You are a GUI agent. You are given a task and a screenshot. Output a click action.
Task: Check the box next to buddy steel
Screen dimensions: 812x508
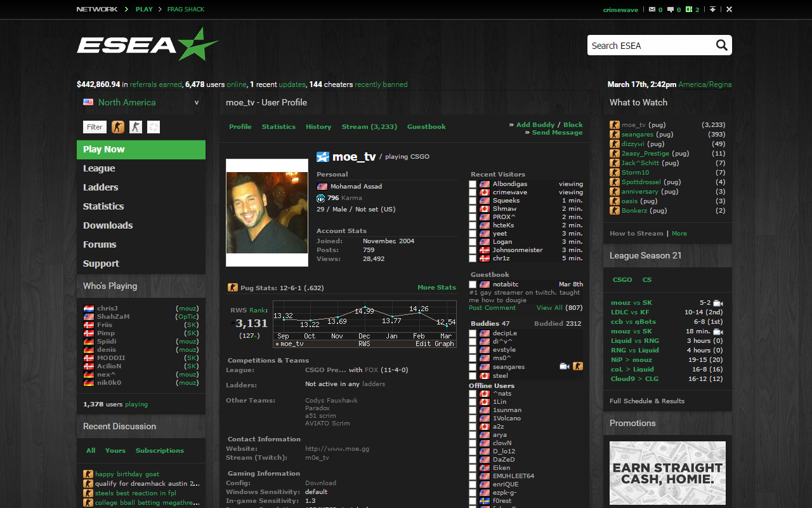(473, 376)
